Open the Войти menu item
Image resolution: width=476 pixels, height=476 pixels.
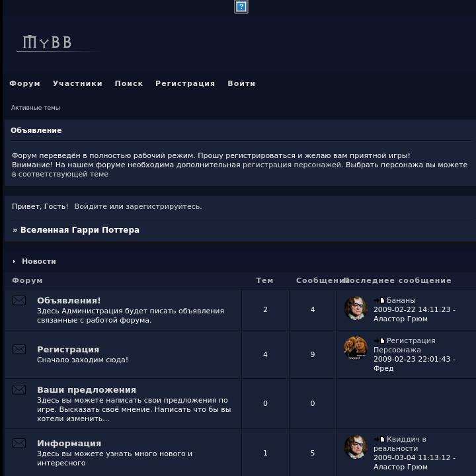241,83
